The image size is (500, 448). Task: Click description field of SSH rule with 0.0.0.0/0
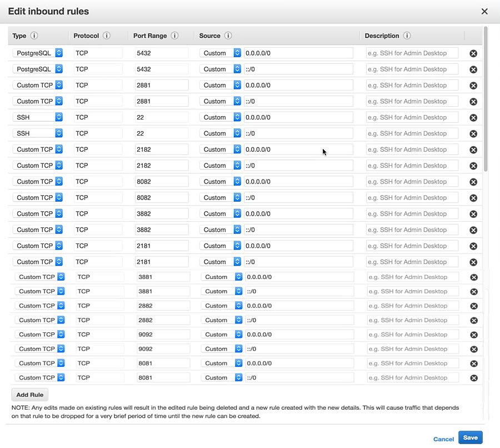coord(412,117)
